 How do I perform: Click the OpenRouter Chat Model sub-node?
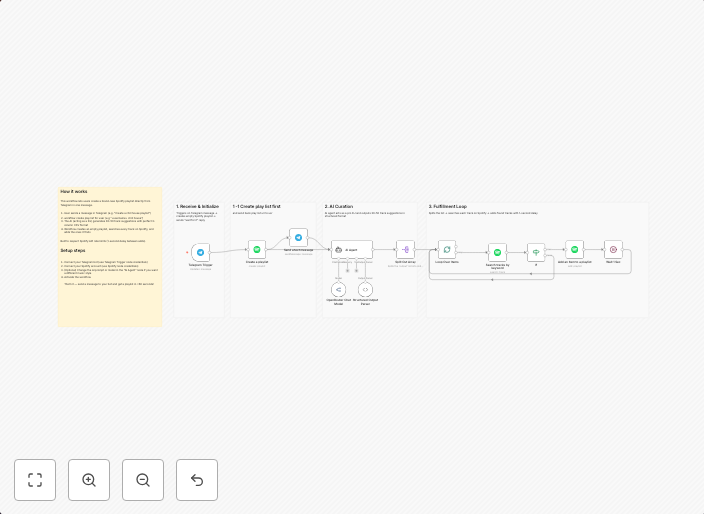[x=338, y=290]
